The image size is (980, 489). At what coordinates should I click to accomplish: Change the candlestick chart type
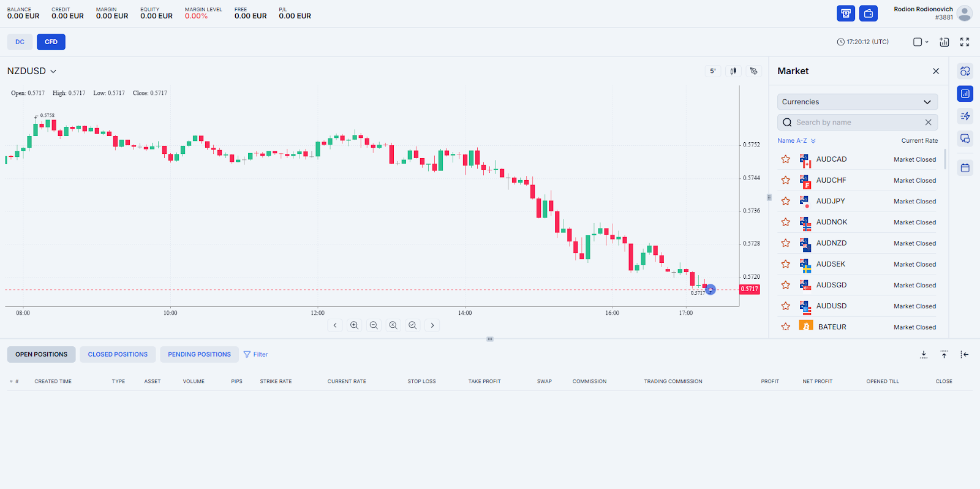click(733, 71)
